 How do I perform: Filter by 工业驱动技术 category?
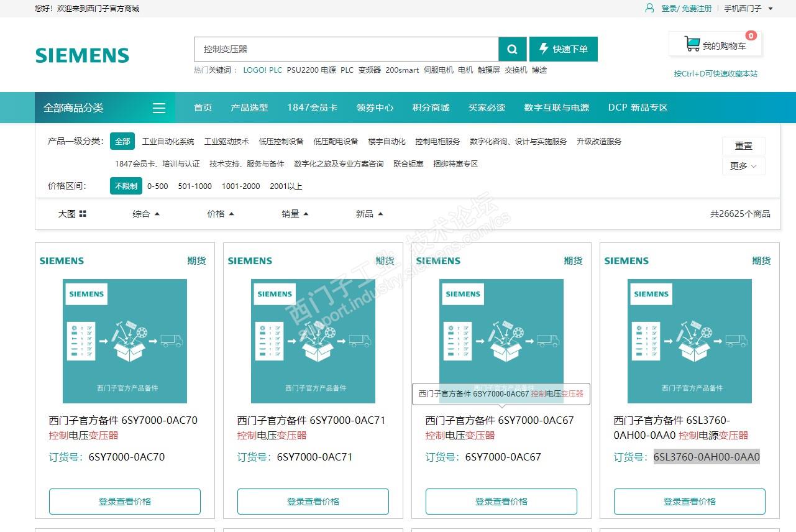coord(227,141)
